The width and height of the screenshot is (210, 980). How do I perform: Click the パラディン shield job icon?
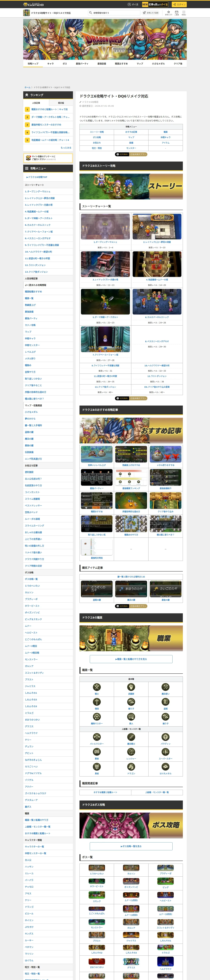point(165,737)
